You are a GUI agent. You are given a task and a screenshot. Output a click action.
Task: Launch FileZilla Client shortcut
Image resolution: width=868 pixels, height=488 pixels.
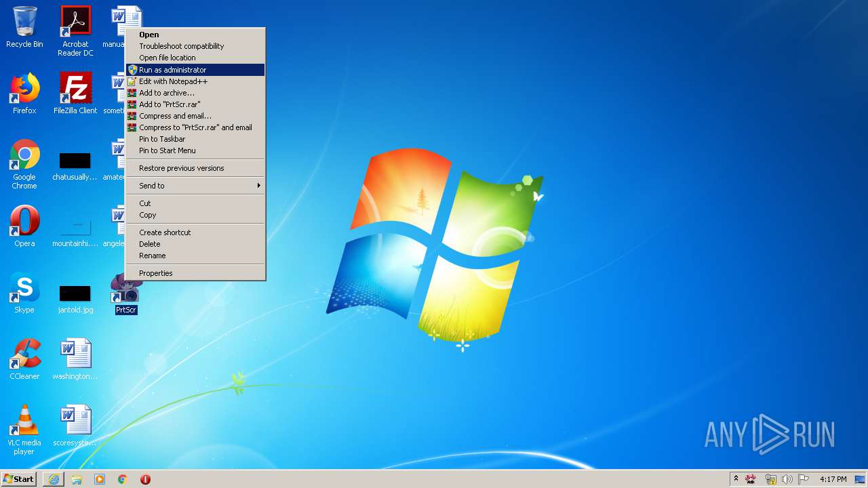coord(75,94)
